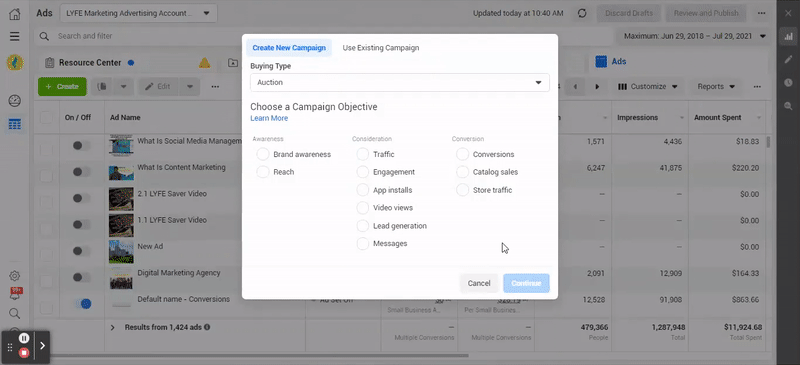800x365 pixels.
Task: Close the right side panel with X icon
Action: pos(788,13)
